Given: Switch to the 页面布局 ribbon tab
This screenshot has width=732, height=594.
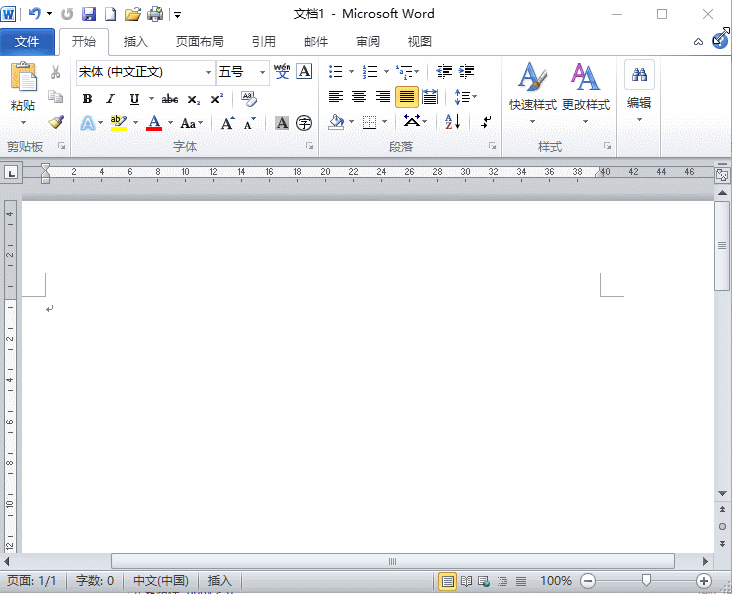Looking at the screenshot, I should point(199,42).
